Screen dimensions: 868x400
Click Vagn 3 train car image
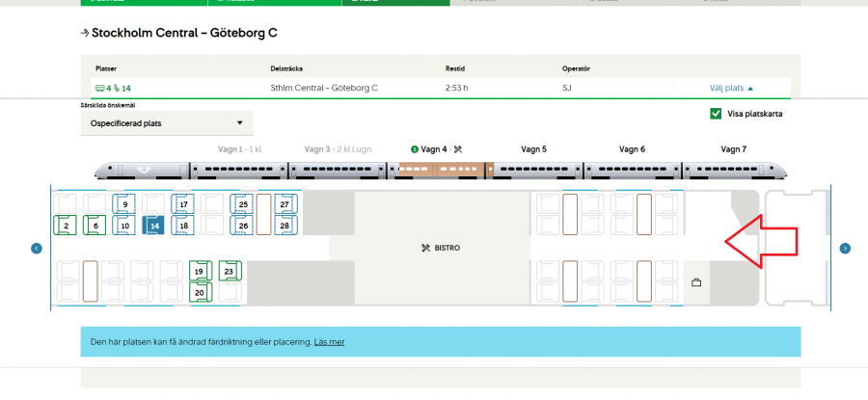[338, 171]
